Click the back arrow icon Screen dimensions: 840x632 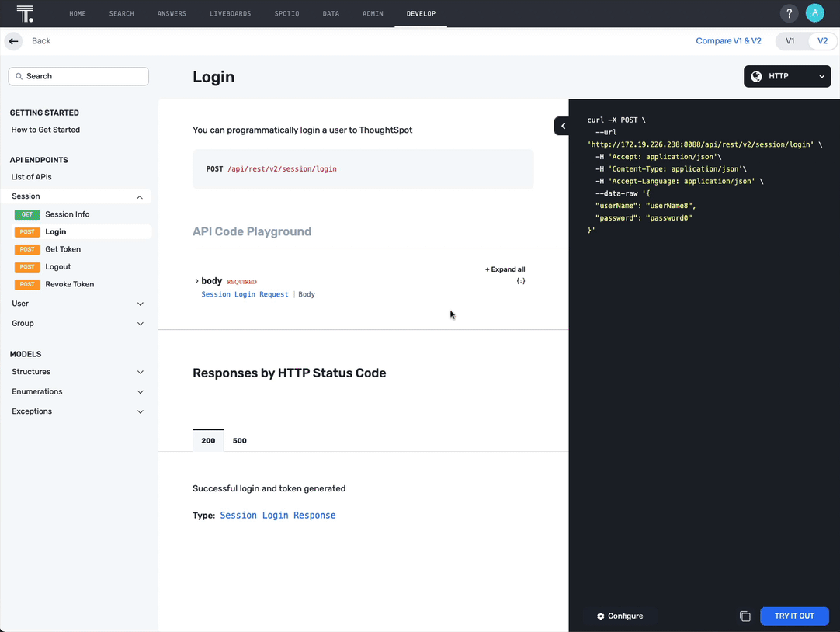click(13, 41)
